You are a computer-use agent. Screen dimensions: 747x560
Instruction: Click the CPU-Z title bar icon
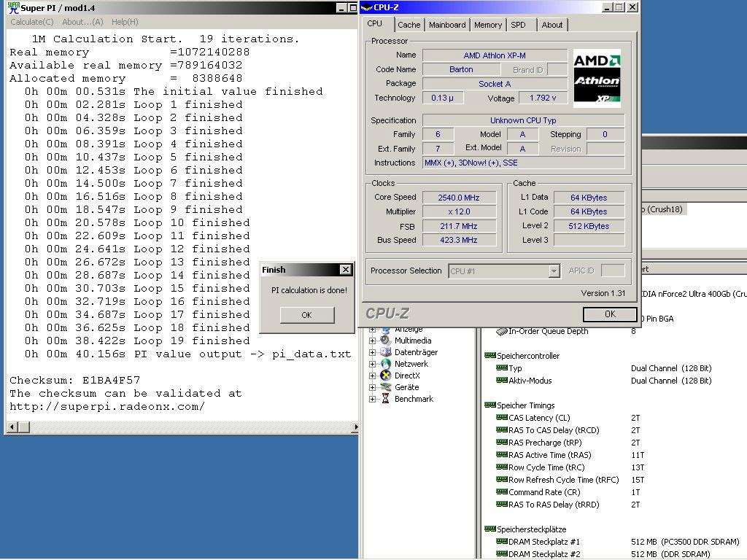(x=367, y=7)
